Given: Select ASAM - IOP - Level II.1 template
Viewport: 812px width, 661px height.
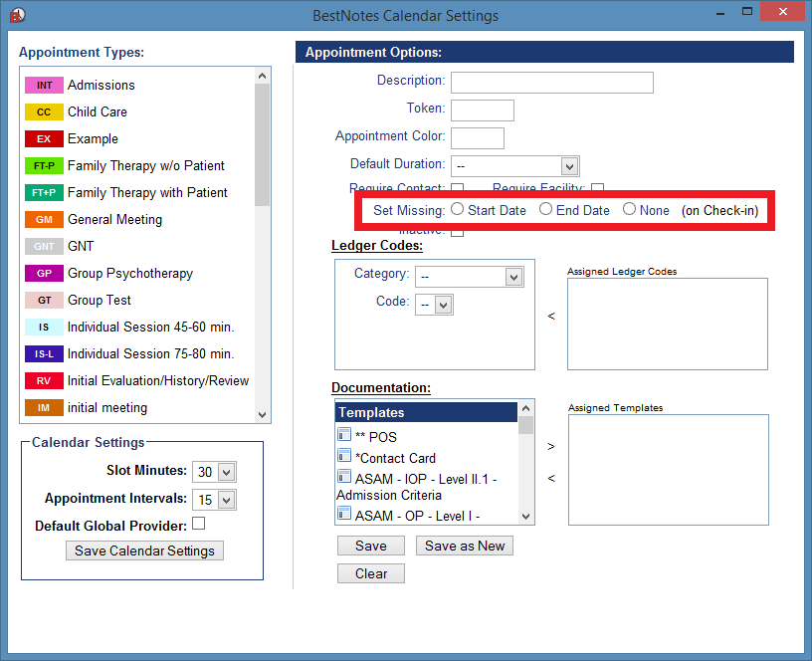Looking at the screenshot, I should [x=417, y=487].
